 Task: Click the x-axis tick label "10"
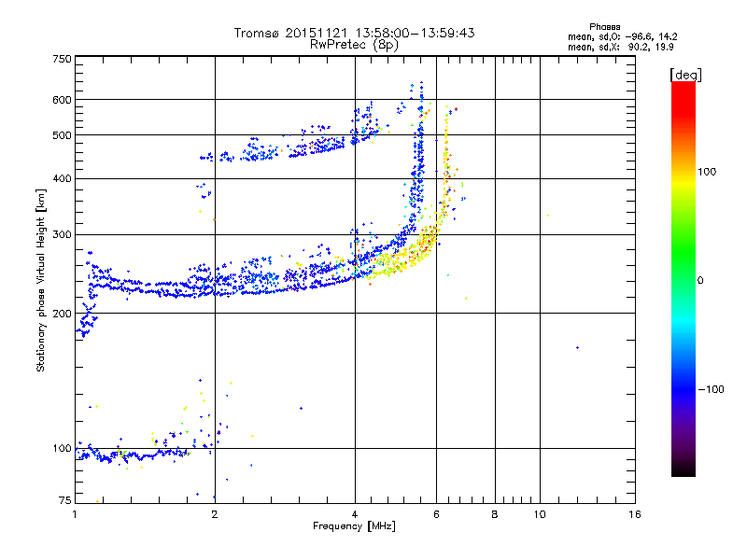point(540,514)
